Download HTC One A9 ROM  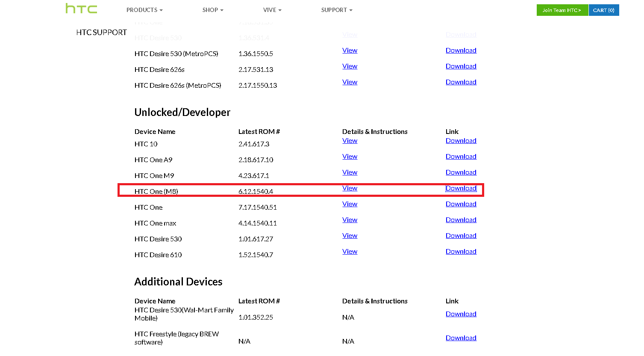click(461, 157)
